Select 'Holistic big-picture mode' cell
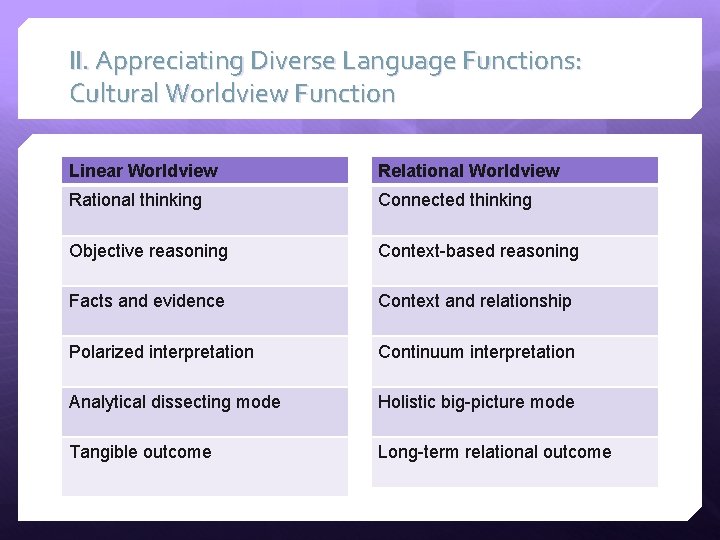 515,412
